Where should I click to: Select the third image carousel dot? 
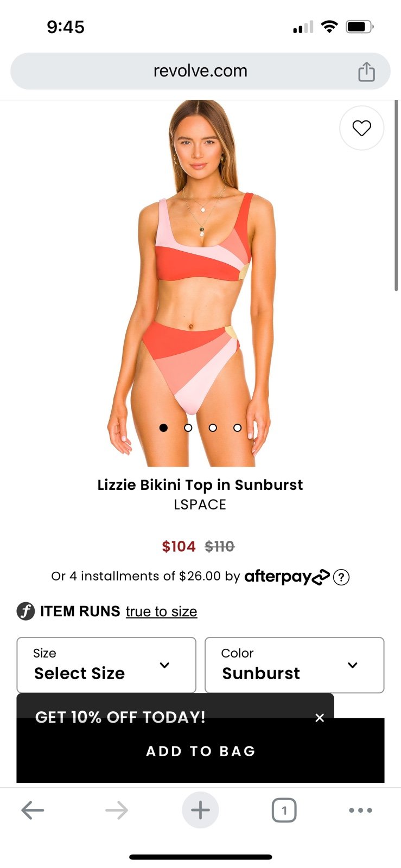point(213,427)
